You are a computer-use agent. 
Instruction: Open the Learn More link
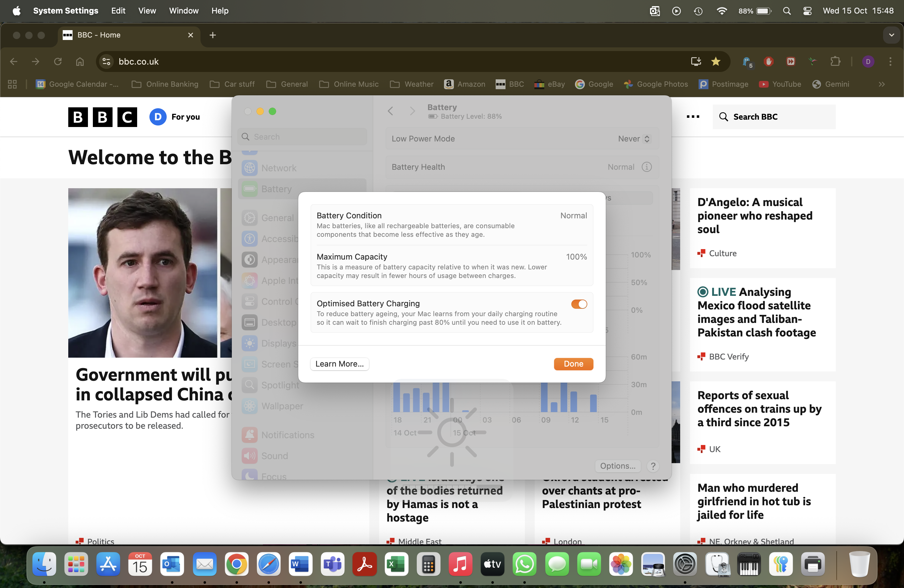pos(339,364)
